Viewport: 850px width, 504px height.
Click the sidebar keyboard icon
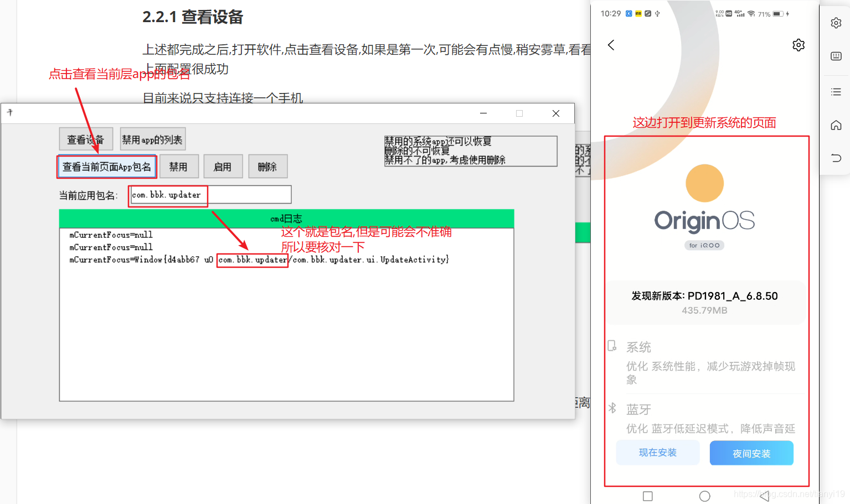(x=836, y=56)
